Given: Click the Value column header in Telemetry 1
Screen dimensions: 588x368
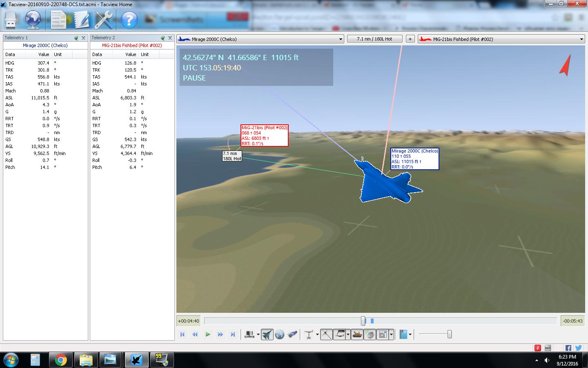Looking at the screenshot, I should pyautogui.click(x=38, y=54).
